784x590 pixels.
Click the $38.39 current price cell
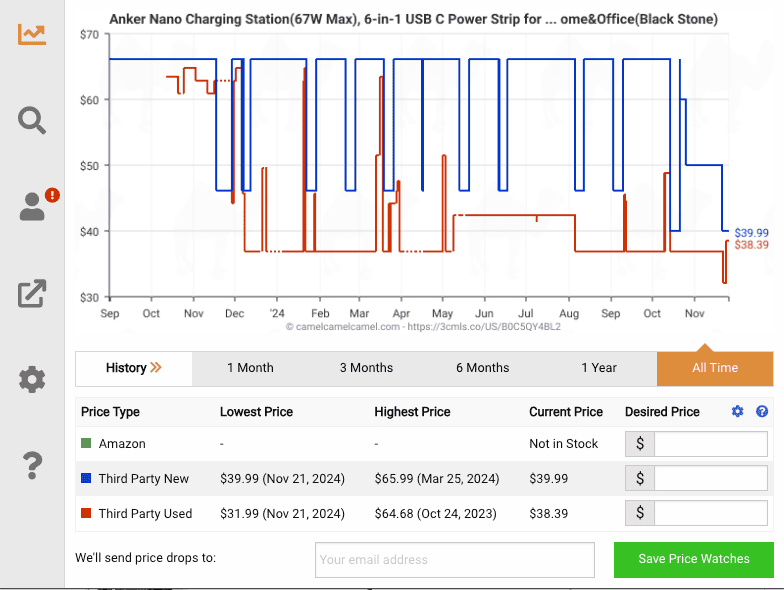click(x=548, y=514)
